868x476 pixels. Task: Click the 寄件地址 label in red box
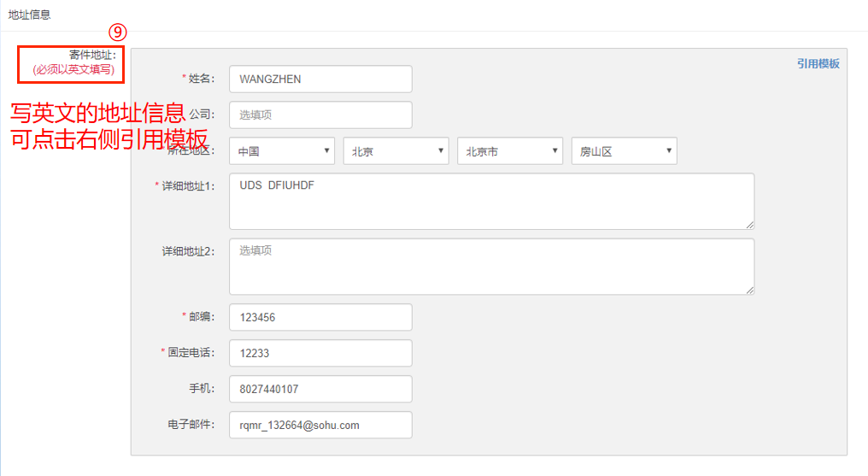92,55
